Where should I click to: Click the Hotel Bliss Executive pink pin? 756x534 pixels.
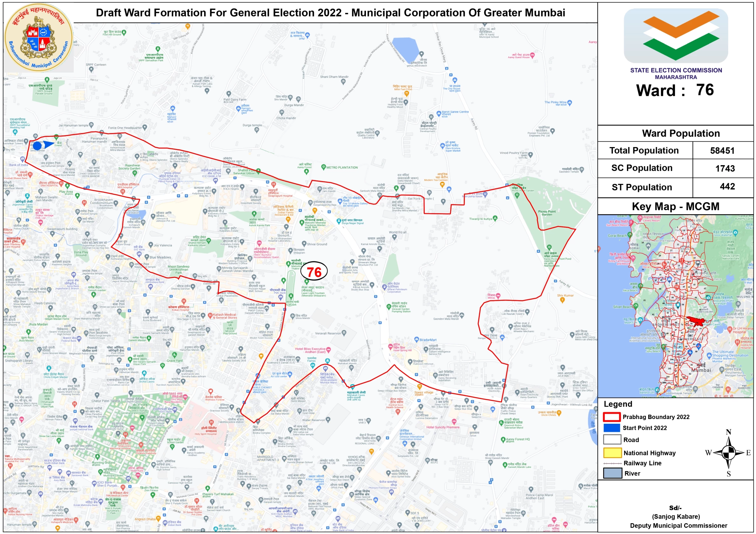[328, 350]
